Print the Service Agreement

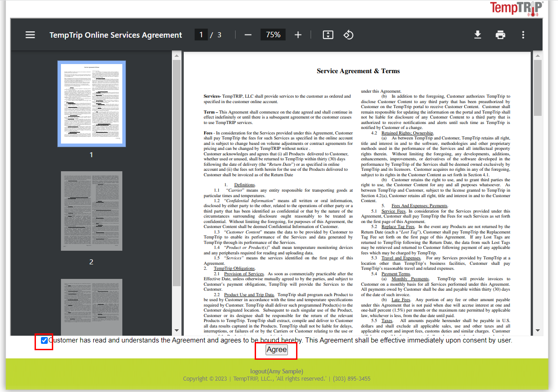point(500,35)
